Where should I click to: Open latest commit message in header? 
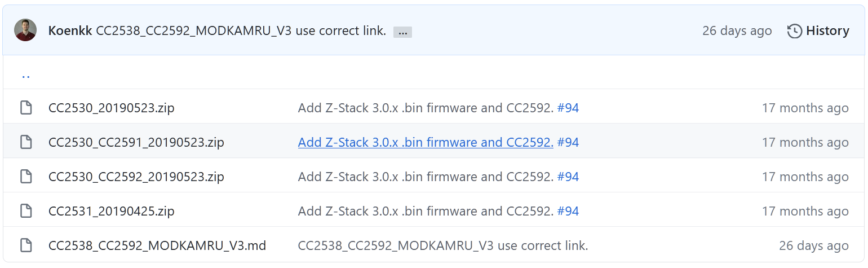pos(241,31)
